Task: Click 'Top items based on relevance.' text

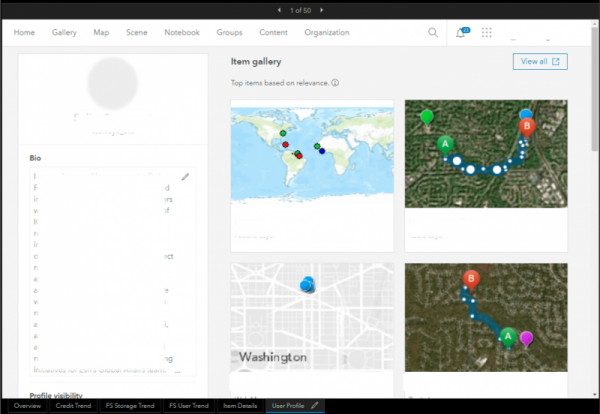Action: [x=280, y=83]
